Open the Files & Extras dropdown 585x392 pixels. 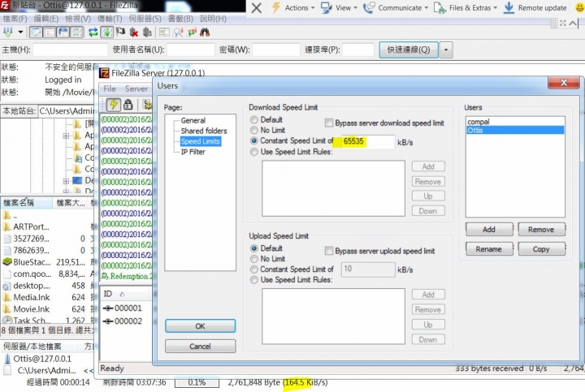pyautogui.click(x=466, y=8)
